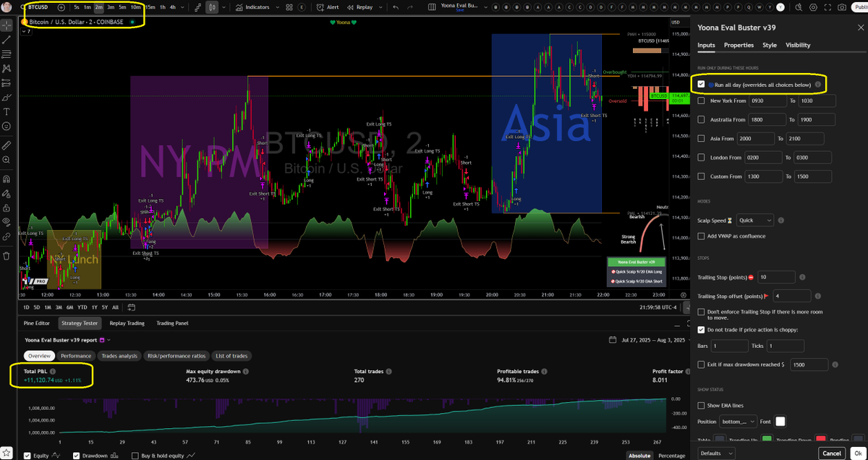Click the max drawdown 1500 input field

tap(810, 365)
